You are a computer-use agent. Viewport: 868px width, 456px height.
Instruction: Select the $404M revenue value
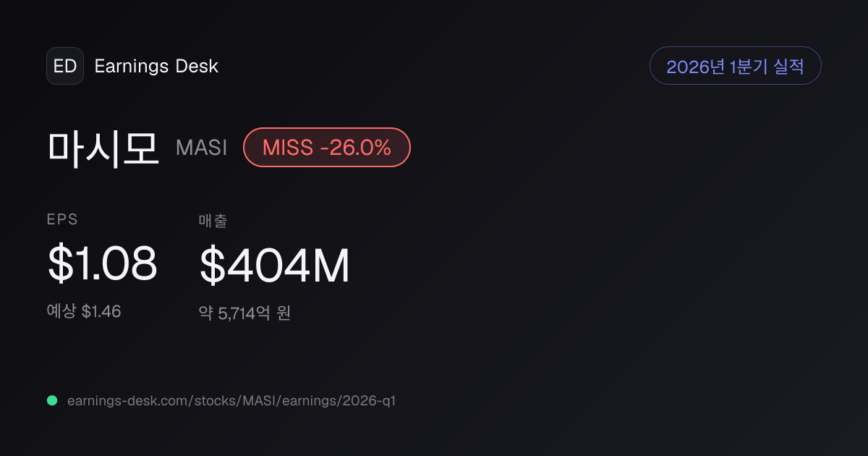[275, 266]
